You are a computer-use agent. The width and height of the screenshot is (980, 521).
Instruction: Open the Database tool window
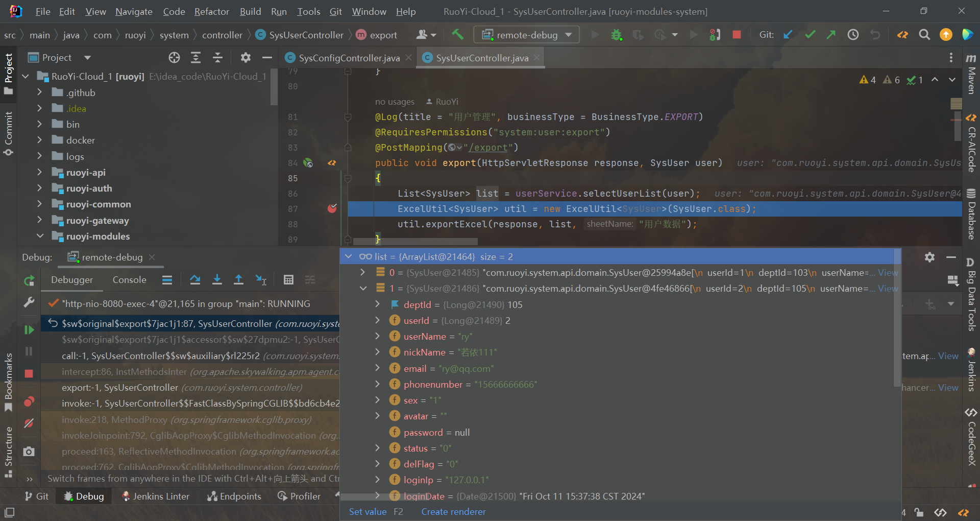[x=971, y=215]
